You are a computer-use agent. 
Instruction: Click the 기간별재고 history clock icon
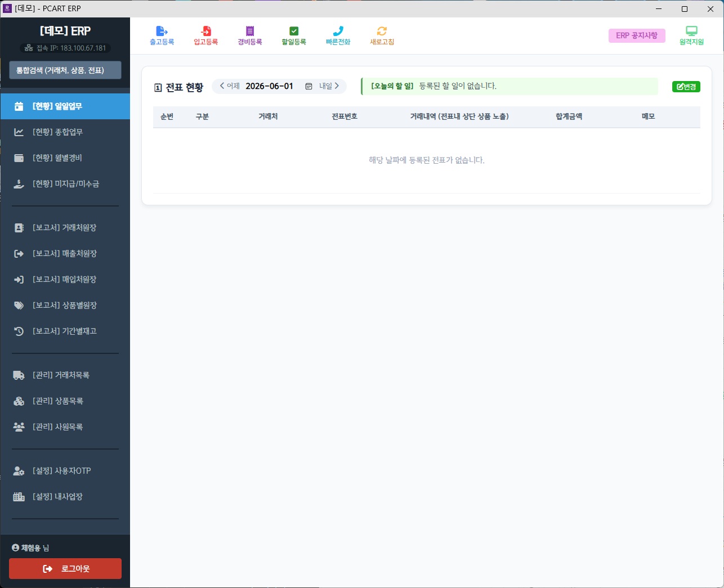pyautogui.click(x=19, y=331)
